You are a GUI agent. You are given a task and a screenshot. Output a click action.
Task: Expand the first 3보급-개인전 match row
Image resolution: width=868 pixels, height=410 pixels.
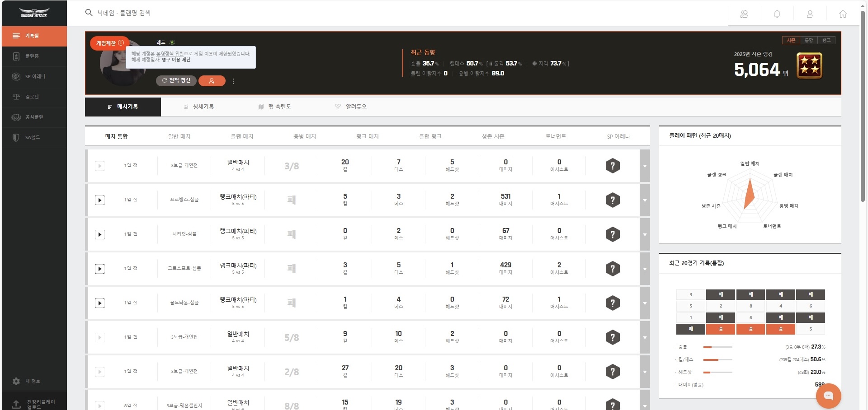pos(645,166)
